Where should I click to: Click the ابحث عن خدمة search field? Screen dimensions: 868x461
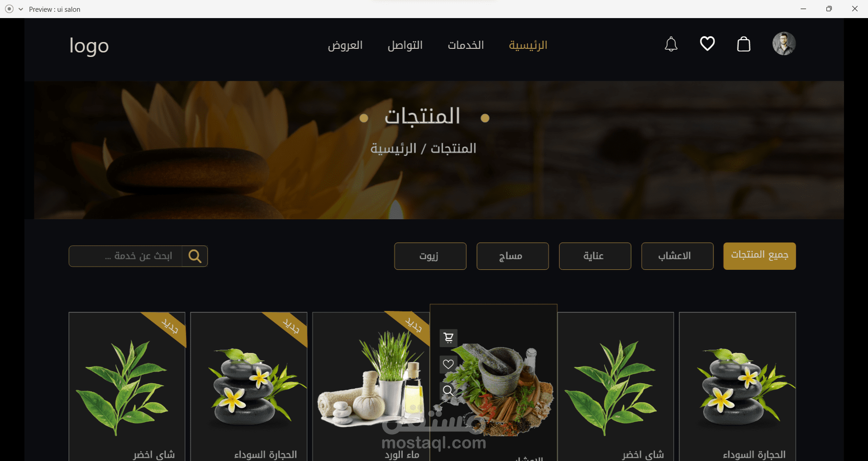coord(126,256)
